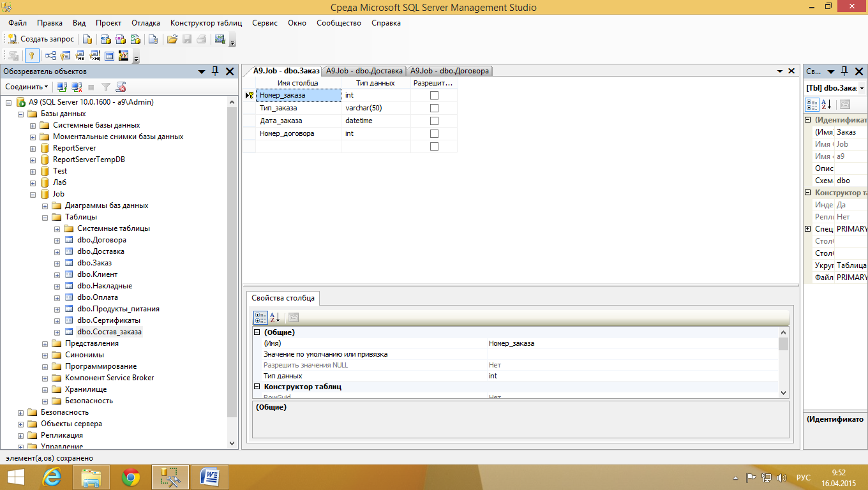Open a new DMX query
The width and height of the screenshot is (868, 490).
121,39
